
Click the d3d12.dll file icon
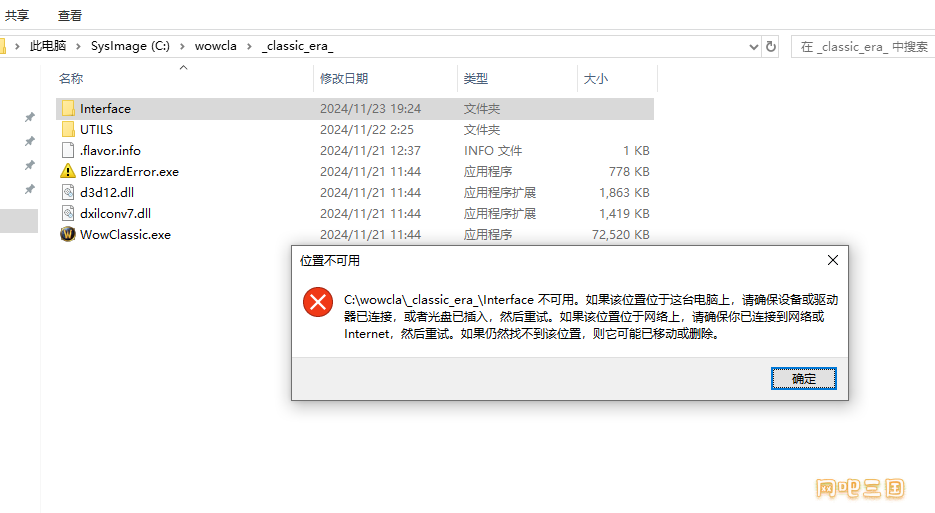[x=68, y=192]
